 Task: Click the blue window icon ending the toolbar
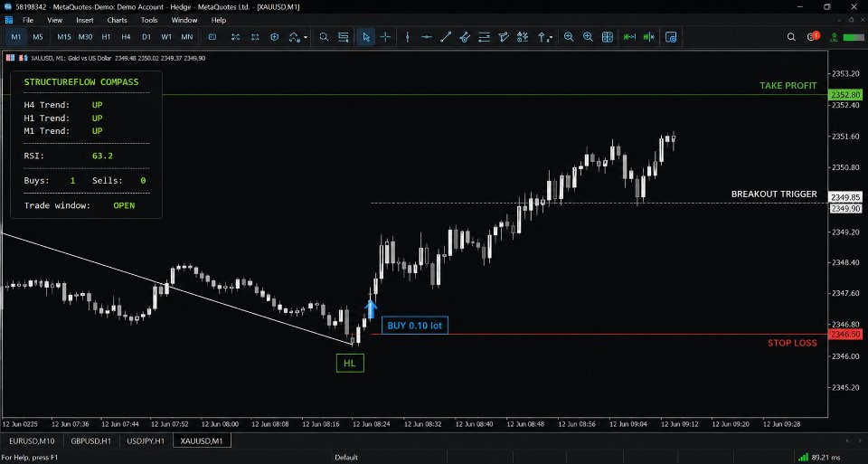[670, 37]
